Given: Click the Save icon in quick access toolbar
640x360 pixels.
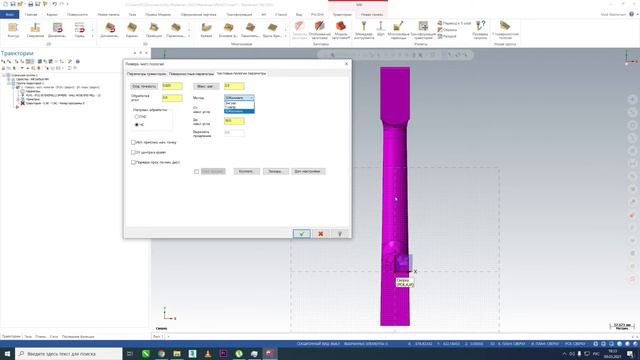Looking at the screenshot, I should [13, 4].
